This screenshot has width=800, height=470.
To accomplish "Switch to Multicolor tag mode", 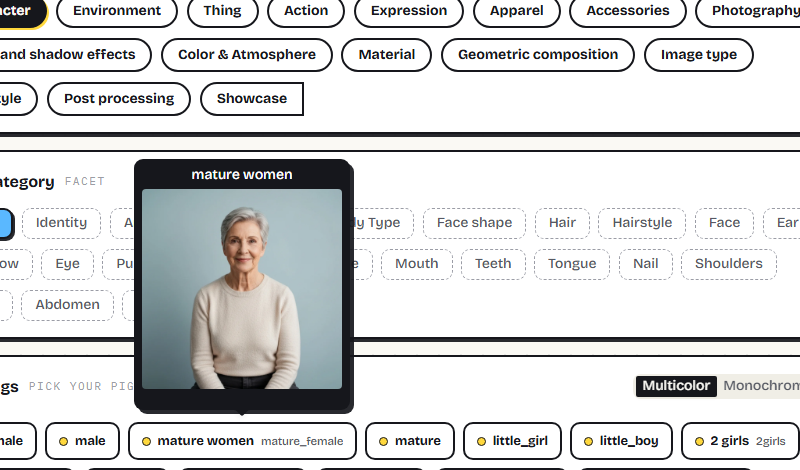I will click(x=676, y=386).
